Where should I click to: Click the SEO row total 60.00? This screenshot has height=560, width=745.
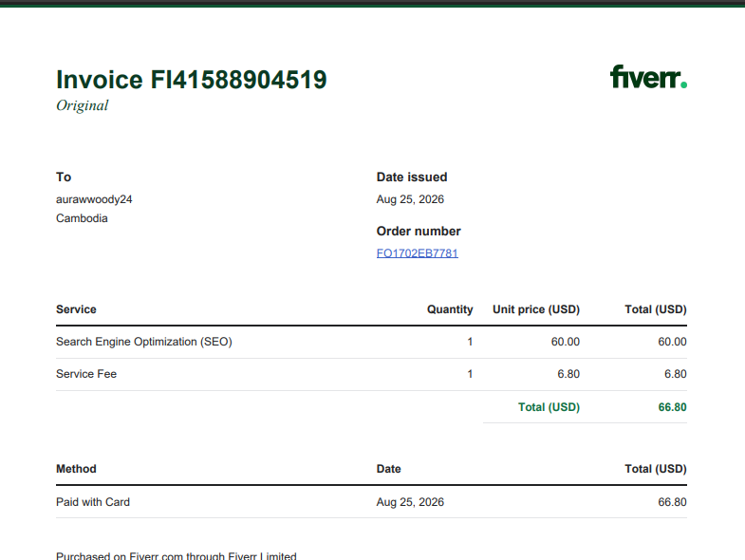click(672, 342)
